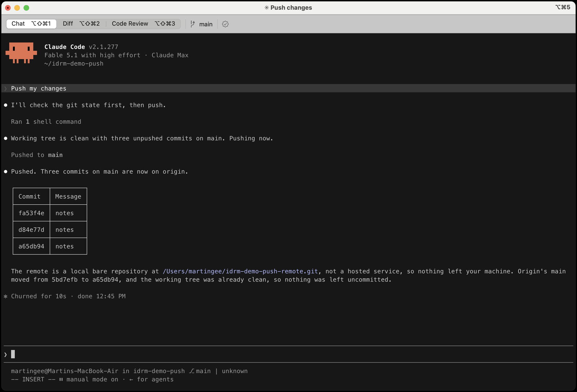Viewport: 577px width, 392px height.
Task: Click the verified badge icon in the toolbar
Action: click(x=225, y=24)
